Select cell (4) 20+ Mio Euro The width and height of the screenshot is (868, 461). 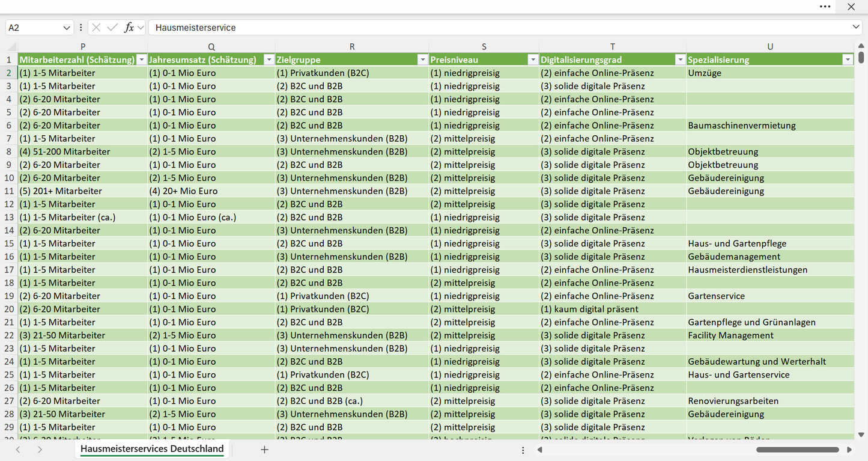pyautogui.click(x=211, y=191)
